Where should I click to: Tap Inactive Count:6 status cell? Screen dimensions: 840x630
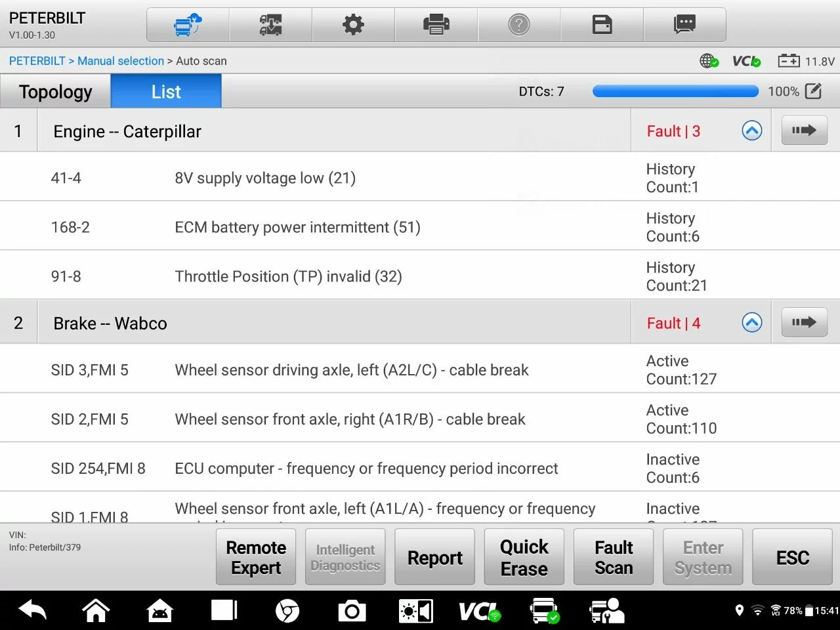pos(673,468)
